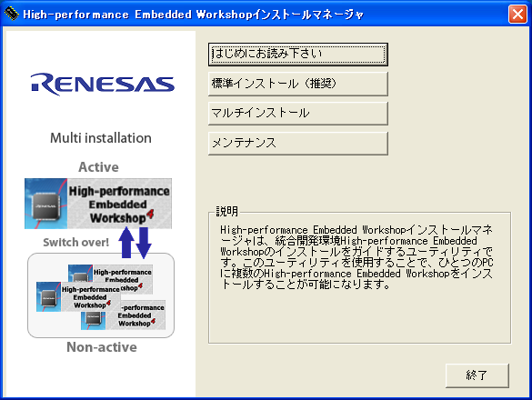Click the blue upward arrow

tap(126, 243)
